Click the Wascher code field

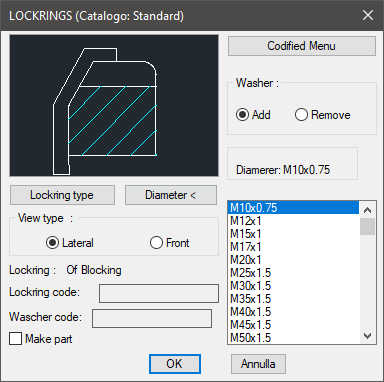coord(152,318)
